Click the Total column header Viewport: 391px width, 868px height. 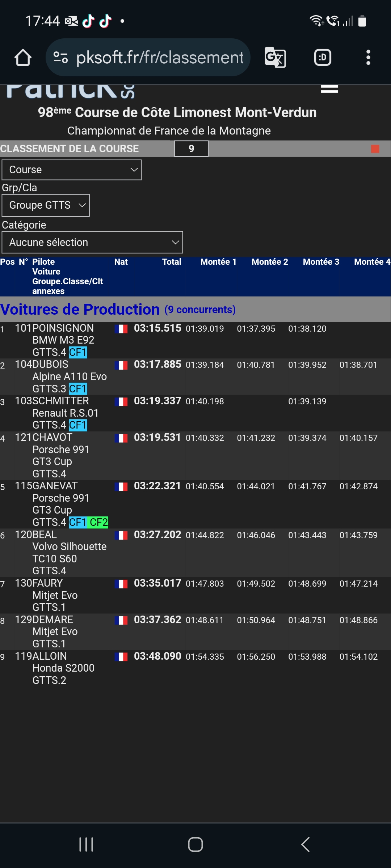pos(172,262)
